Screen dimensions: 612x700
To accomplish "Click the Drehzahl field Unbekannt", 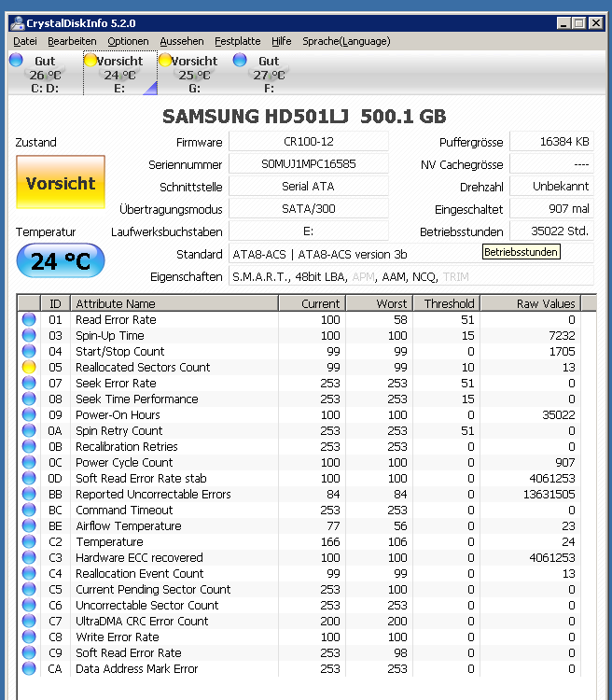I will [x=551, y=186].
